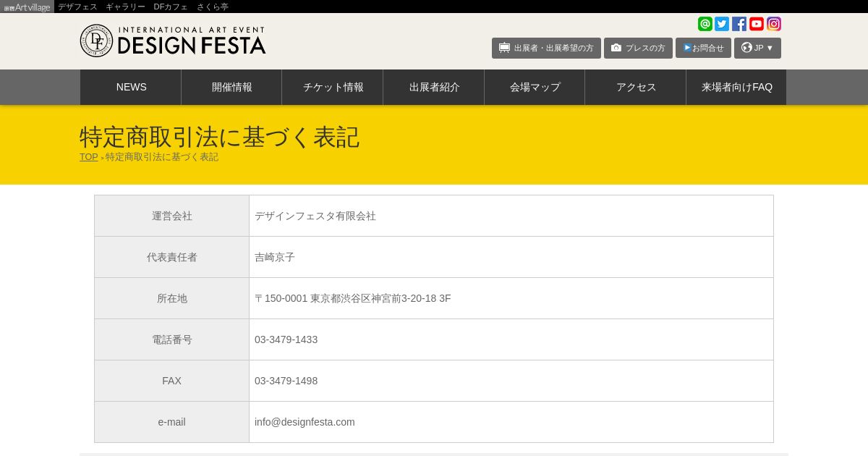The width and height of the screenshot is (868, 456).
Task: Open the お問合せ contact button
Action: [x=703, y=48]
